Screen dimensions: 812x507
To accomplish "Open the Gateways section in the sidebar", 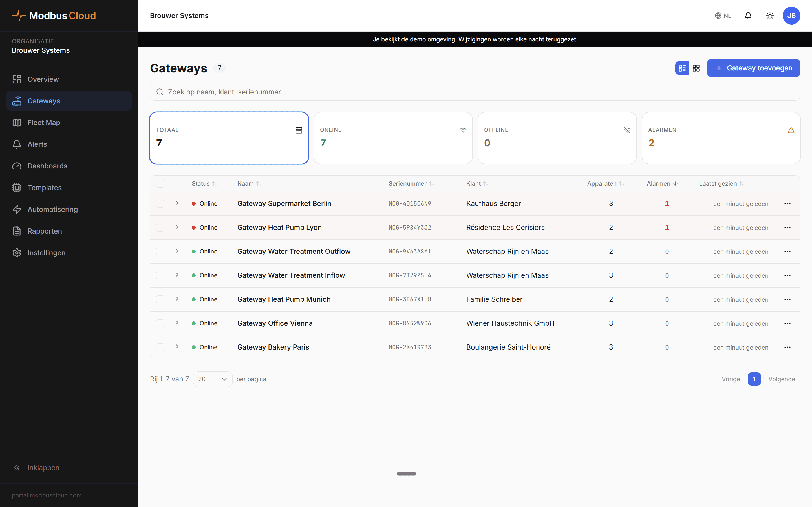I will pos(44,101).
